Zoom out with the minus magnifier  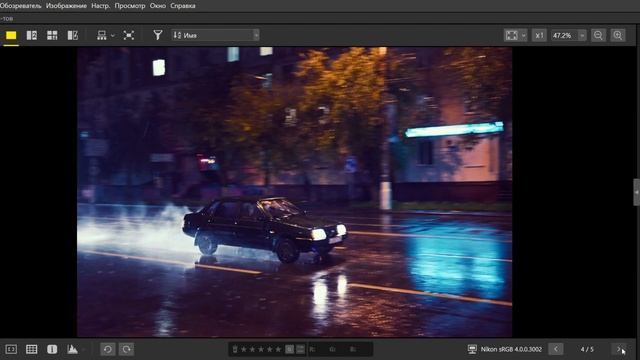point(598,36)
